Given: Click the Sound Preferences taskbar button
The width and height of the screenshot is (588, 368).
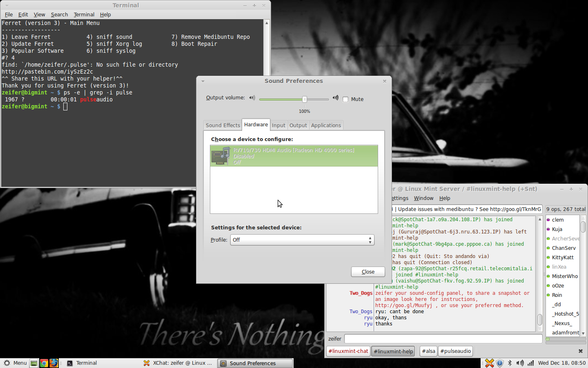Looking at the screenshot, I should click(255, 363).
